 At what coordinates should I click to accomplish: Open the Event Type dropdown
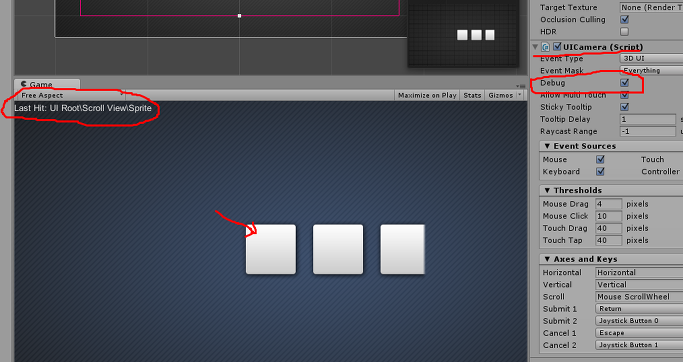[x=651, y=58]
